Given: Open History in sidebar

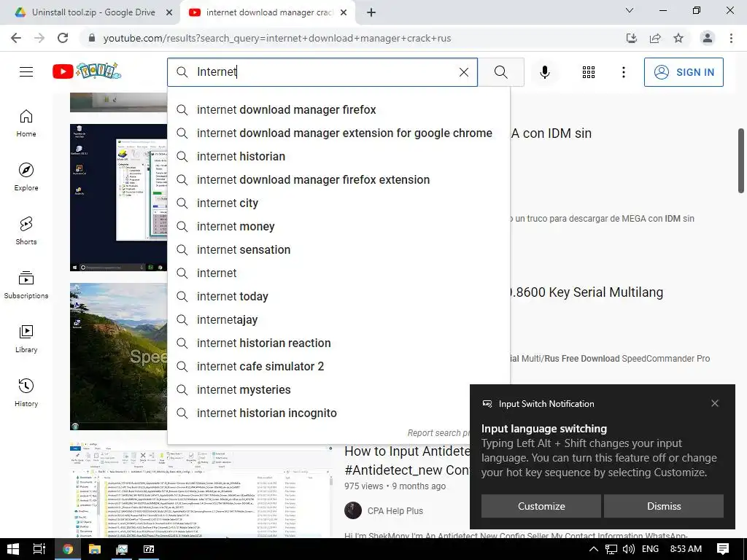Looking at the screenshot, I should [x=26, y=392].
